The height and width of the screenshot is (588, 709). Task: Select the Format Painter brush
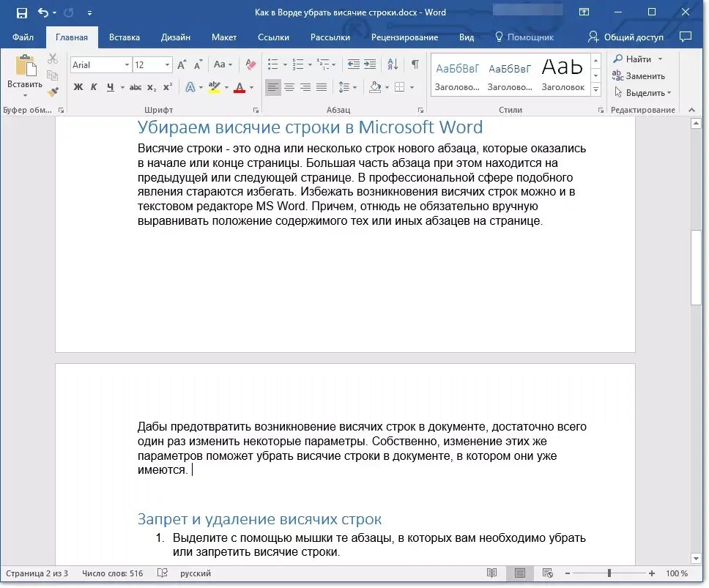[53, 92]
